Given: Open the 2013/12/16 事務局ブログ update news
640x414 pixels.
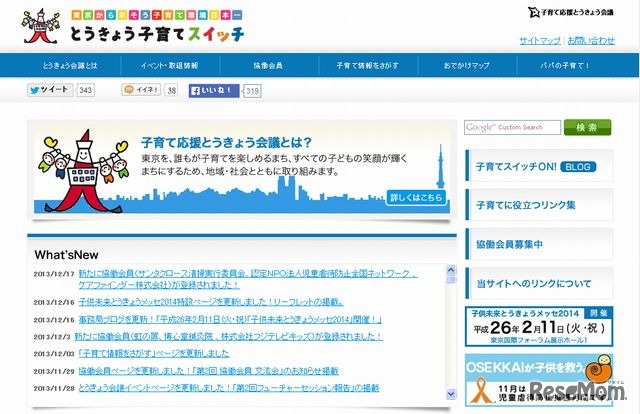Looking at the screenshot, I should point(230,319).
